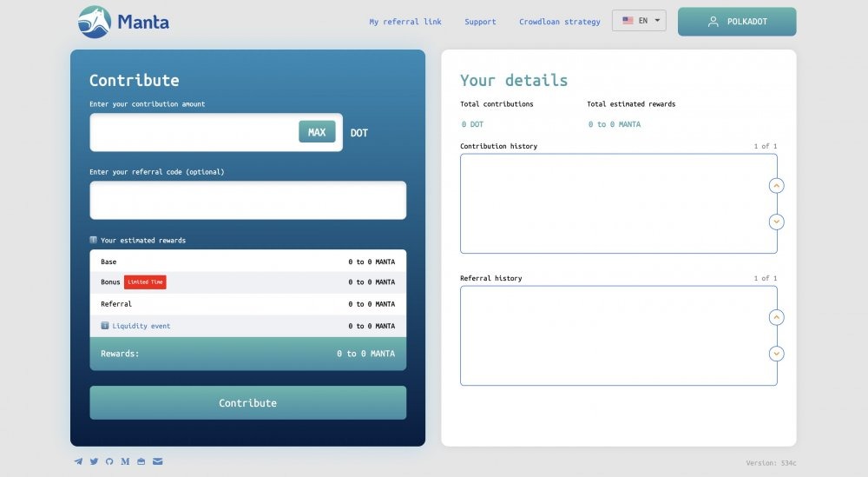Image resolution: width=868 pixels, height=477 pixels.
Task: Click the '1 of 1' Contribution history counter
Action: tap(765, 146)
